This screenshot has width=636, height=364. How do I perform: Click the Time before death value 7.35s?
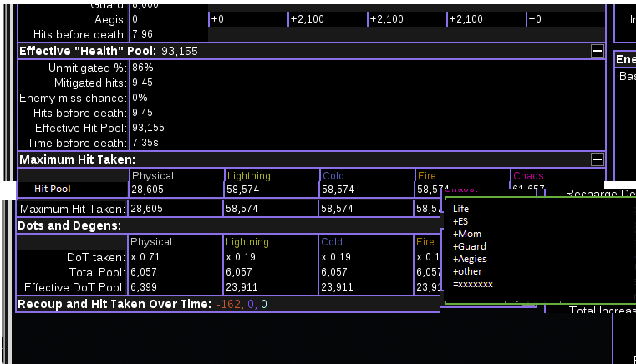[x=145, y=143]
